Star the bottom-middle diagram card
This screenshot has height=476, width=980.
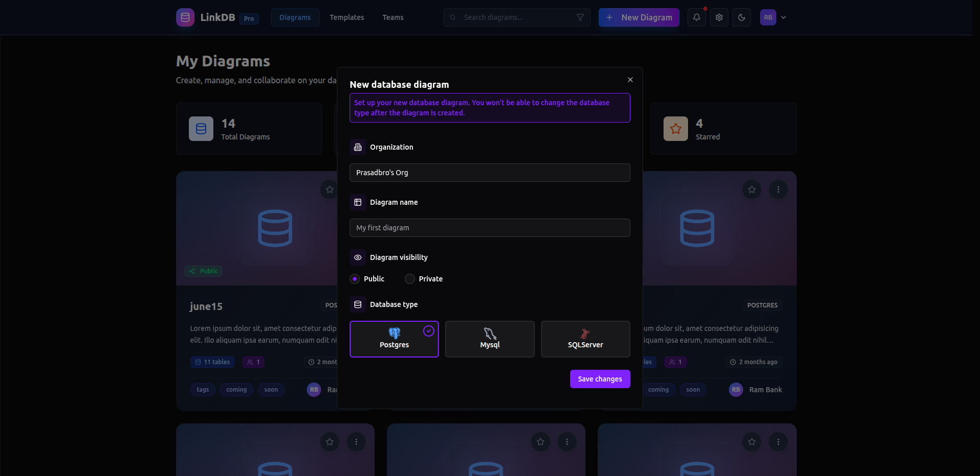point(541,442)
